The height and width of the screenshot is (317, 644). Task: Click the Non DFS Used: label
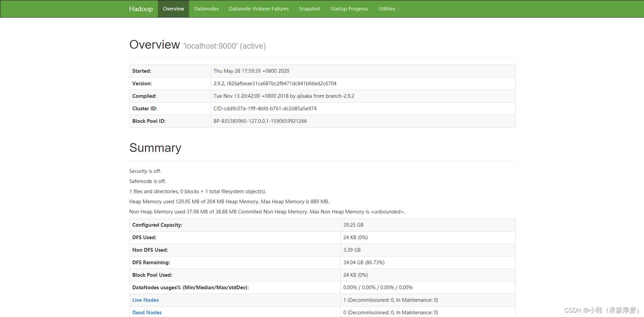[150, 250]
